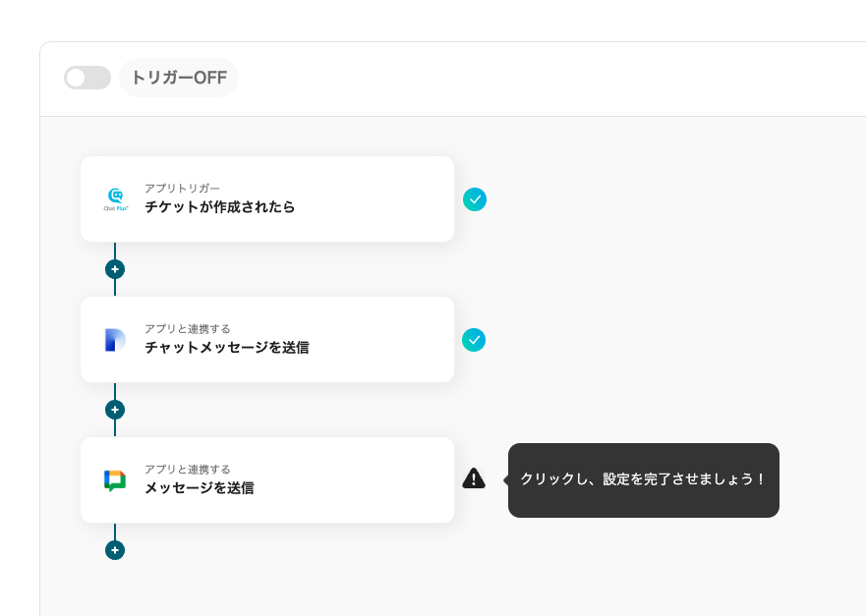This screenshot has width=866, height=616.
Task: Add a step below チャットメッセージを送信
Action: tap(115, 410)
